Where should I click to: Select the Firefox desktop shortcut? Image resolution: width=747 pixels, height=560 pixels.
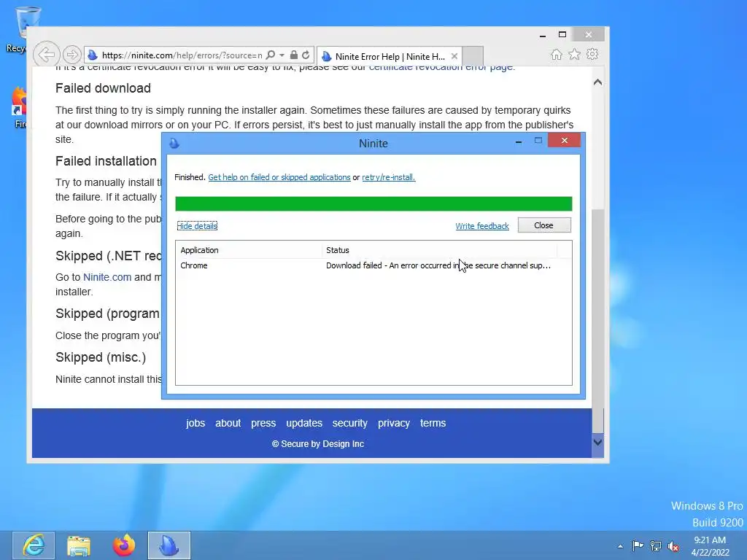[19, 108]
